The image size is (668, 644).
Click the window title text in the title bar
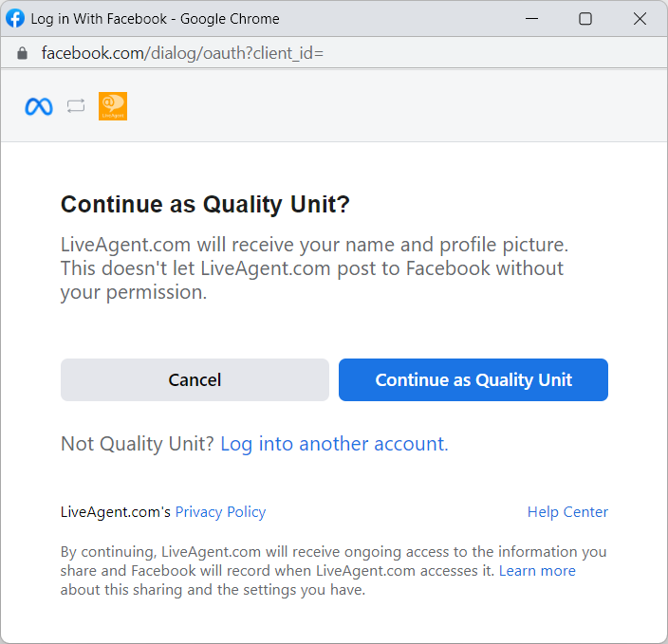click(x=156, y=18)
